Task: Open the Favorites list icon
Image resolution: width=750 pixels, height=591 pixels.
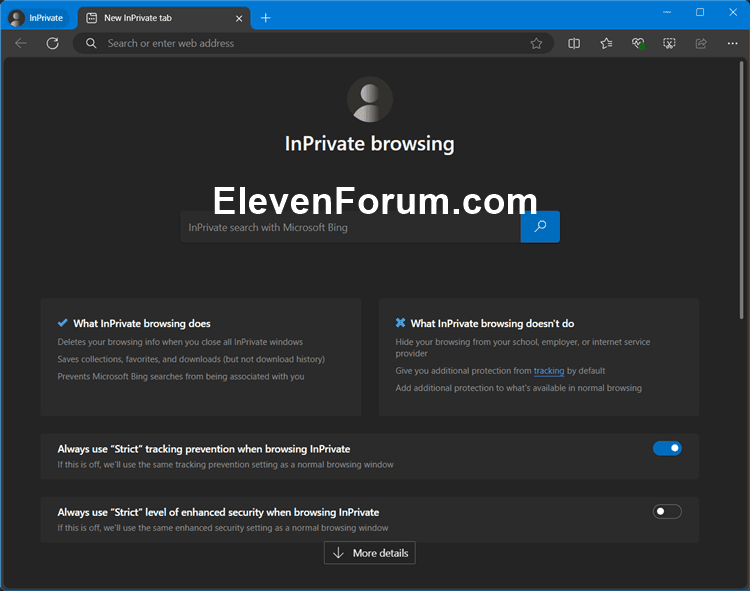Action: coord(606,44)
